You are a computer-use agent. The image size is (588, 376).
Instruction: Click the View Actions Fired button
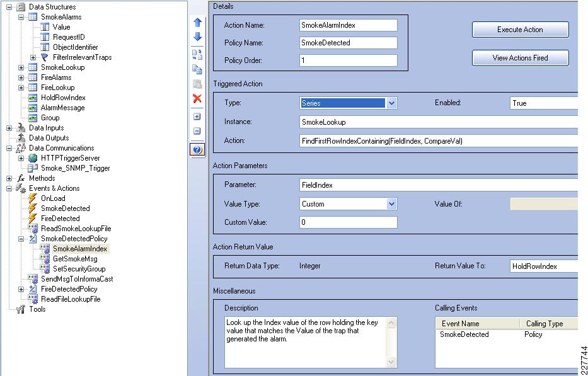coord(520,58)
